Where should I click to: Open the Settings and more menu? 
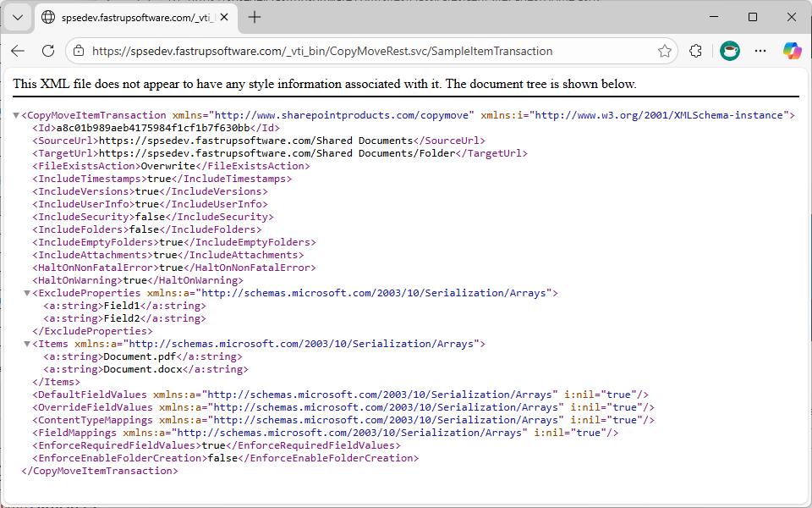[760, 51]
